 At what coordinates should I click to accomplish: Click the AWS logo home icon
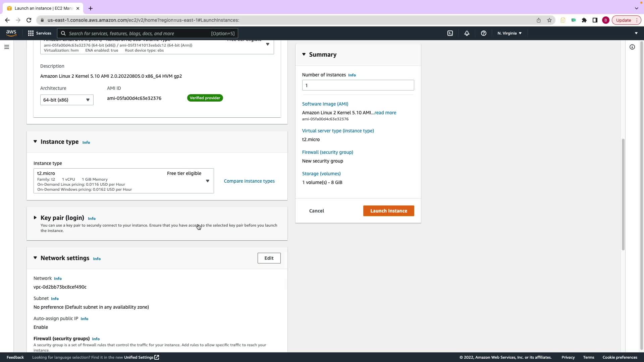pos(11,33)
